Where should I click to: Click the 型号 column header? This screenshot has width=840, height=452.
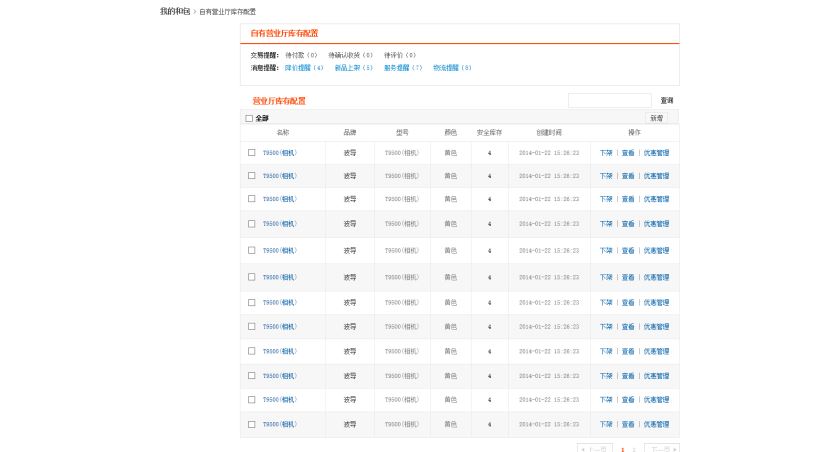point(402,132)
